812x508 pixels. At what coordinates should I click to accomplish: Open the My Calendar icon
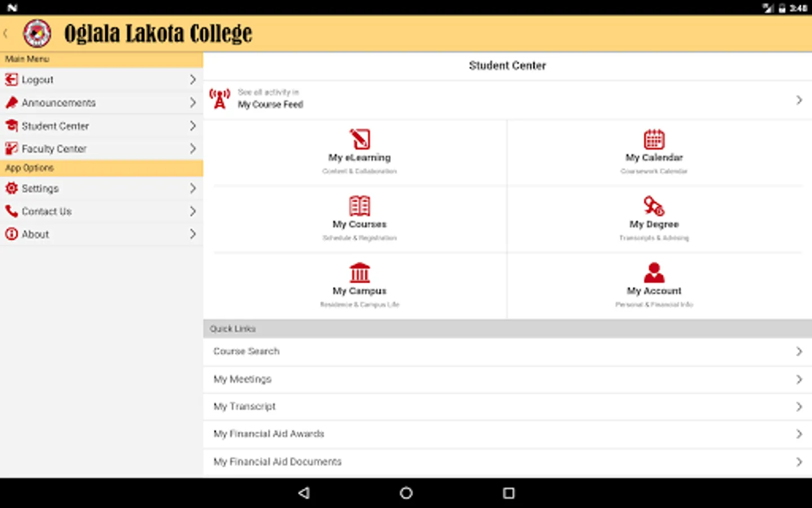[654, 139]
